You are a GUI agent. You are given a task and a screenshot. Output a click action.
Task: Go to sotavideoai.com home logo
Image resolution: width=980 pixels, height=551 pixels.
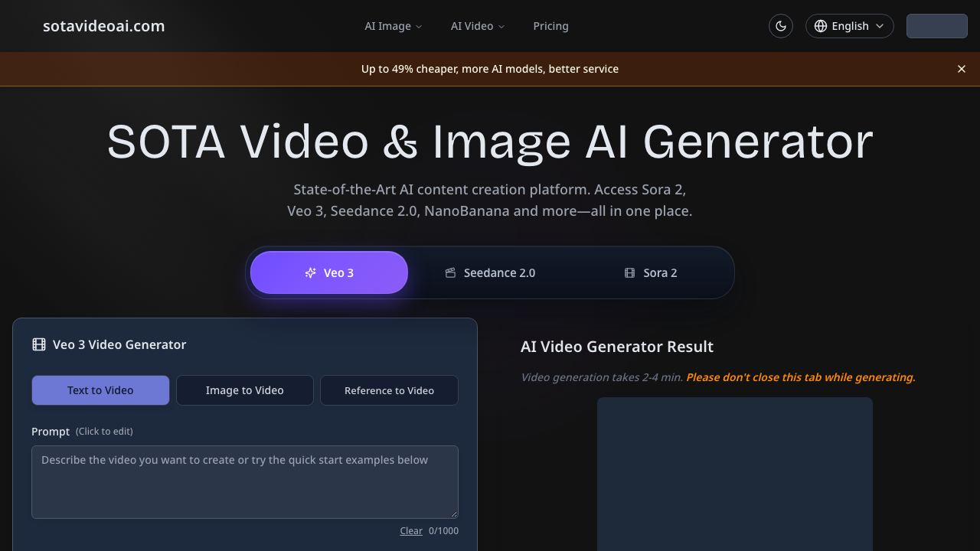coord(103,26)
